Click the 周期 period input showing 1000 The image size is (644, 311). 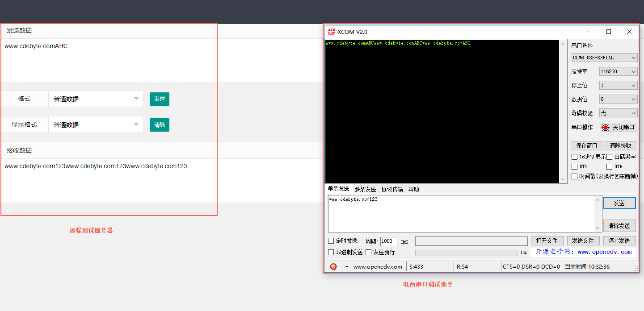point(388,241)
